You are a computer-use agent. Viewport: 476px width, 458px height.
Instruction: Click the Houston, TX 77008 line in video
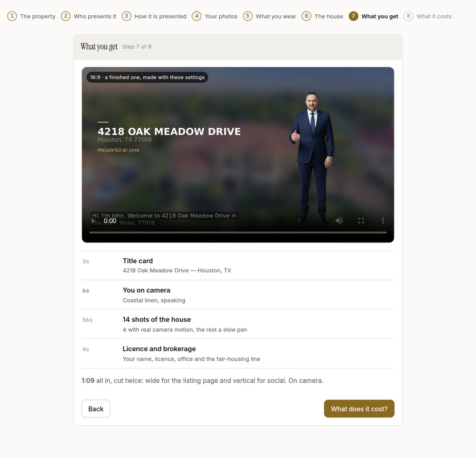coord(124,140)
